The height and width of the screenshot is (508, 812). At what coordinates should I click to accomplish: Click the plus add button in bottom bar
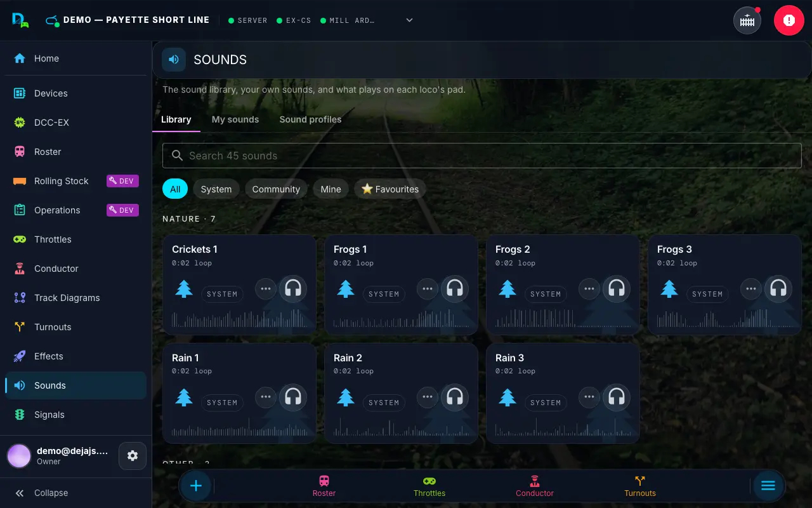click(x=196, y=486)
